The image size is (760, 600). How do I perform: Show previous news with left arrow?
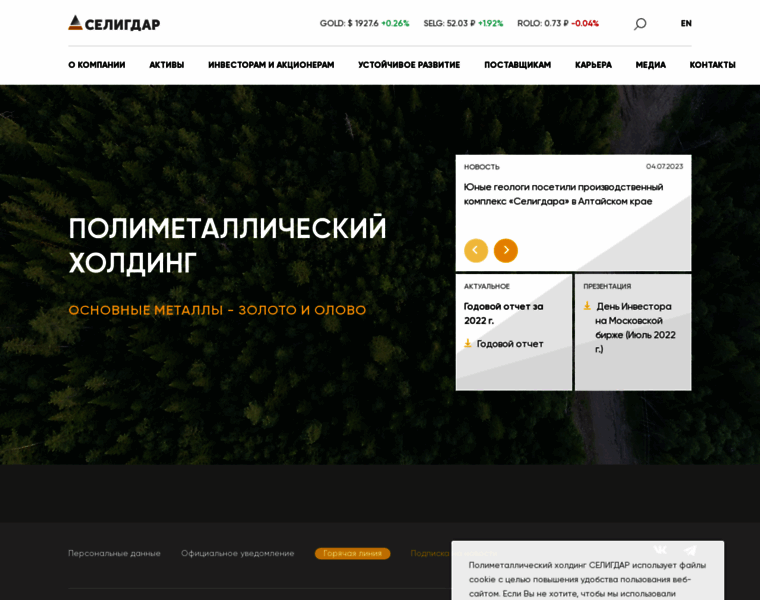475,250
